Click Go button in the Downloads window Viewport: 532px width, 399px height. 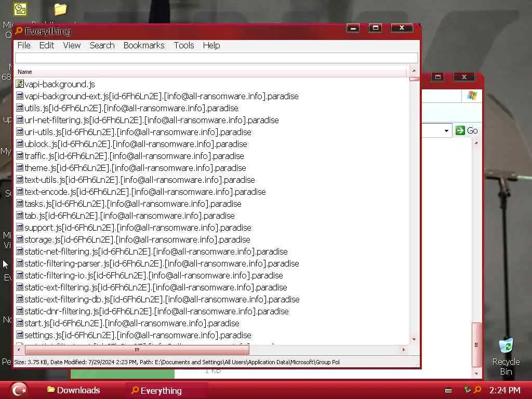coord(467,130)
